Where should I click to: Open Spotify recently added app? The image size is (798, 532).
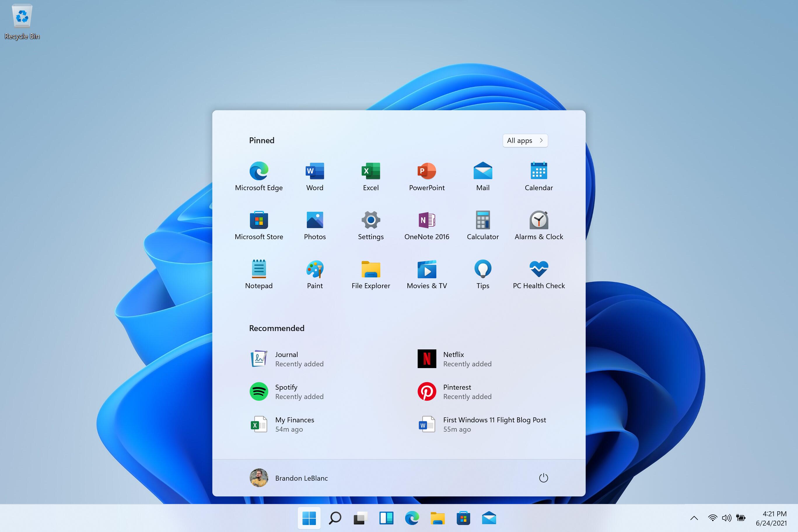point(286,391)
